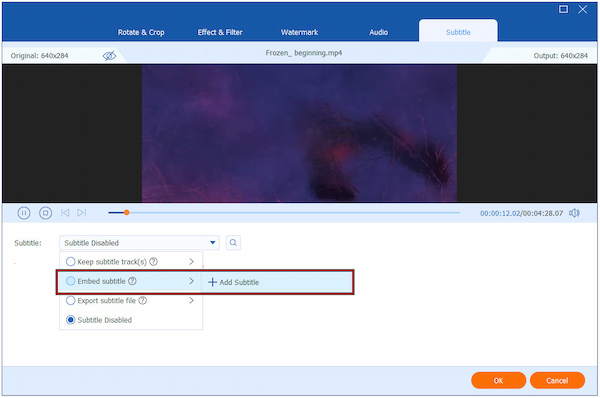
Task: Click the orange playback progress handle
Action: pyautogui.click(x=126, y=212)
